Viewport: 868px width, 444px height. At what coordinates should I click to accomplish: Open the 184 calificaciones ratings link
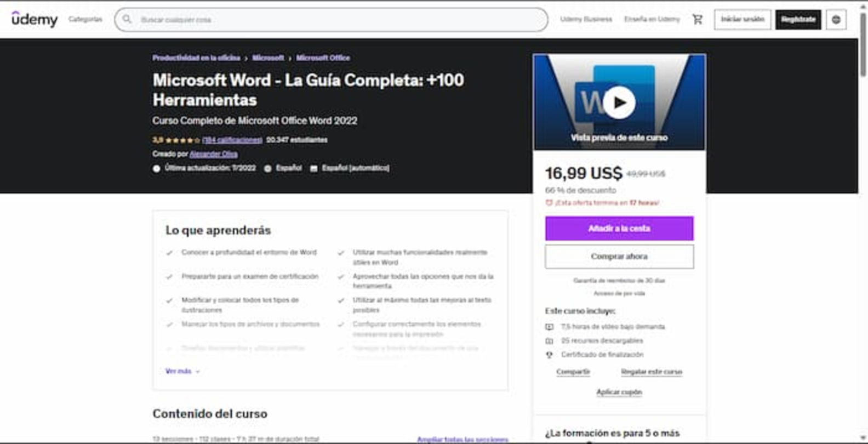232,140
